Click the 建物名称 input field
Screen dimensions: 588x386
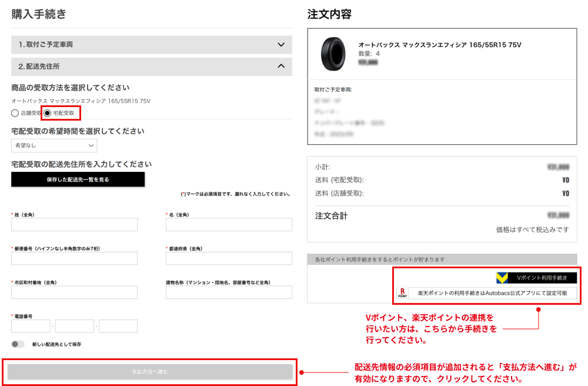229,292
